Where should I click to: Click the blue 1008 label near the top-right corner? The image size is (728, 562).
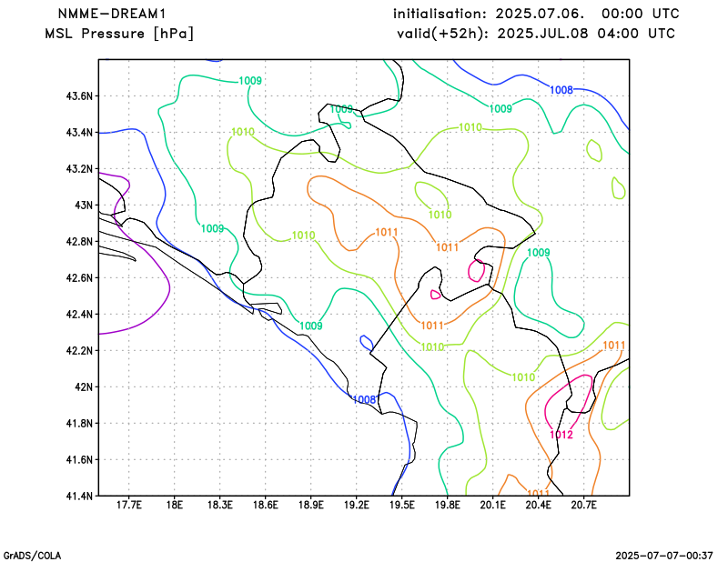tap(561, 90)
